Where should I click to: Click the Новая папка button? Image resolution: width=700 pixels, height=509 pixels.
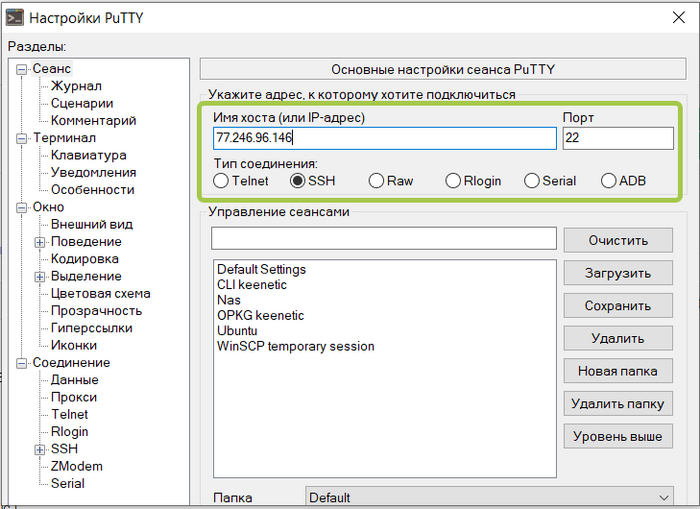tap(618, 371)
